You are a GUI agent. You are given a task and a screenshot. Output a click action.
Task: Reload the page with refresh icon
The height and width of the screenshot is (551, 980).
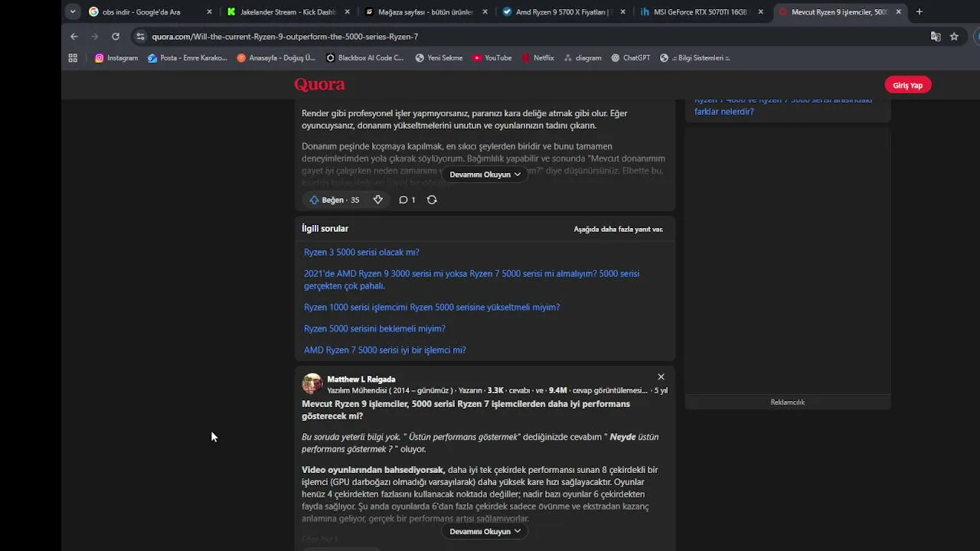(x=116, y=36)
